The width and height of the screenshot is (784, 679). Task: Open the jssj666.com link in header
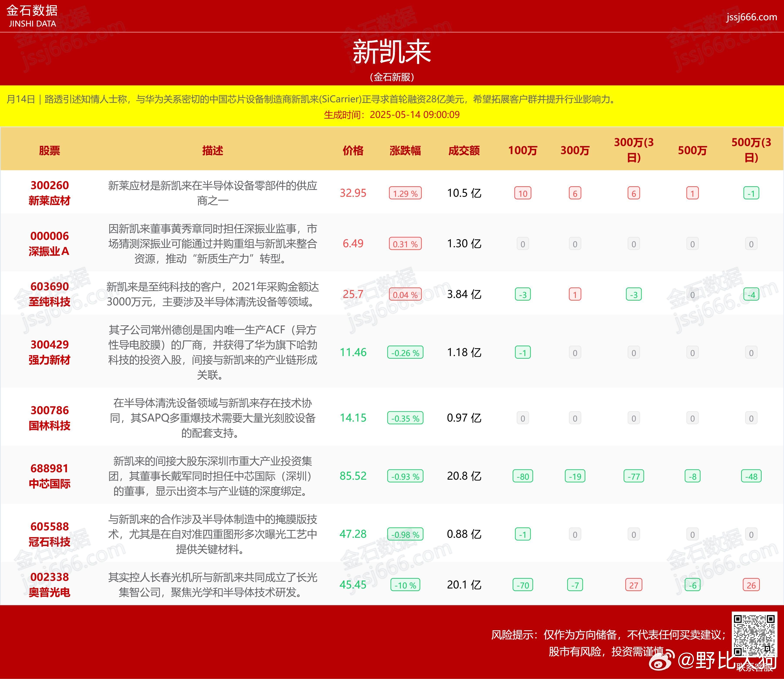(751, 17)
